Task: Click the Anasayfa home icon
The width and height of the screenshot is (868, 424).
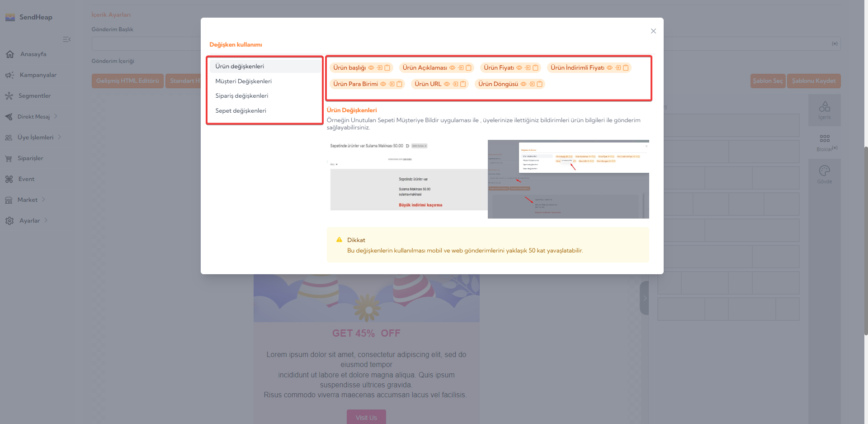Action: click(10, 54)
